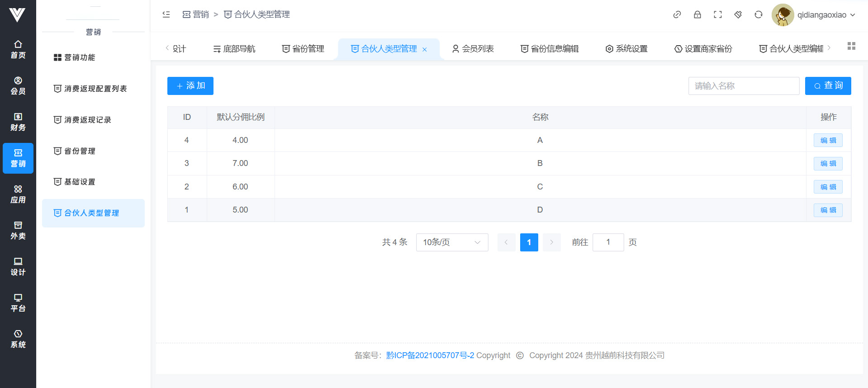
Task: Open 财务 section in left sidebar
Action: tap(18, 122)
